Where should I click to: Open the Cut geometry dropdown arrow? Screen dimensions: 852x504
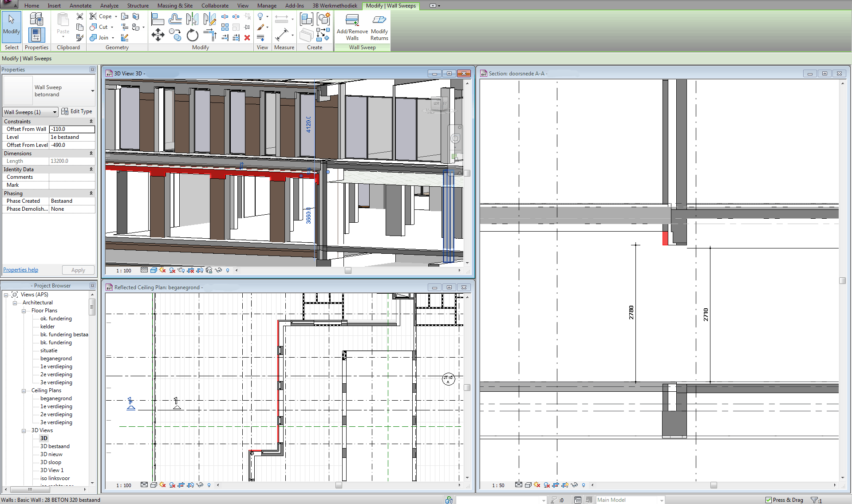point(112,27)
